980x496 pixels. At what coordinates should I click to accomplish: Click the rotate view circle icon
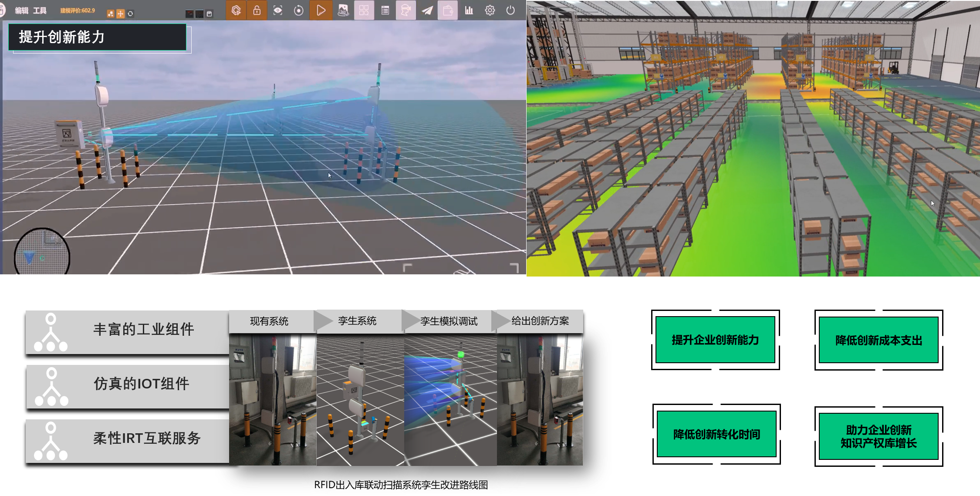pos(299,10)
